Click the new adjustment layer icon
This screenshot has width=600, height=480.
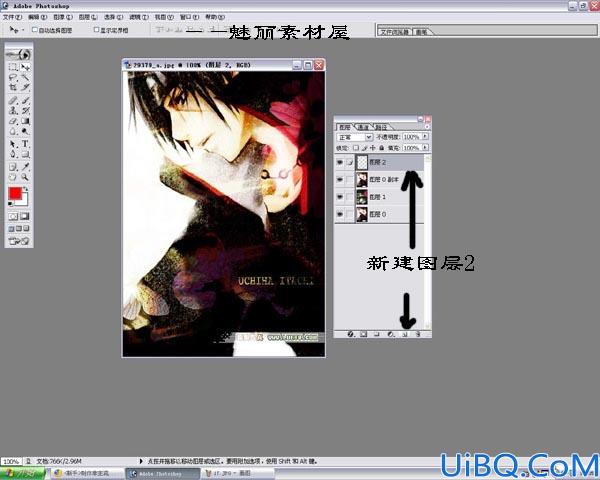[x=391, y=334]
